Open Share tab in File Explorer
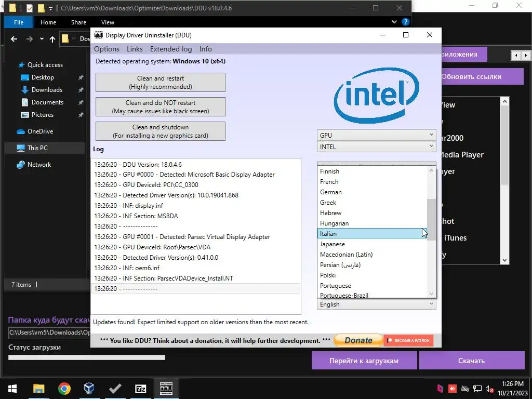The height and width of the screenshot is (399, 532). [78, 22]
